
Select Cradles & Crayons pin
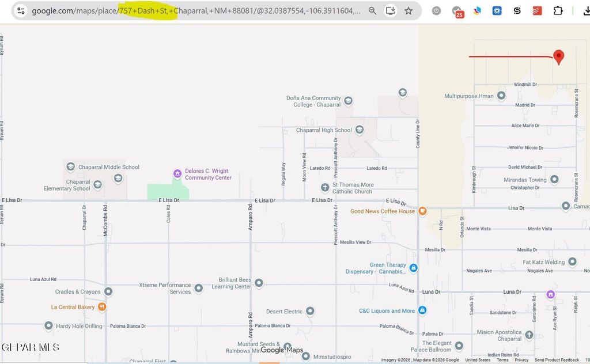click(108, 291)
